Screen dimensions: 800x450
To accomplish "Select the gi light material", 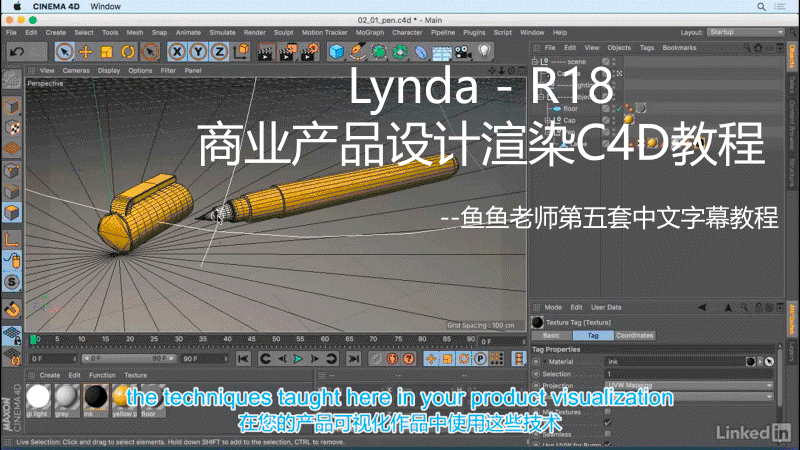I will coord(38,401).
